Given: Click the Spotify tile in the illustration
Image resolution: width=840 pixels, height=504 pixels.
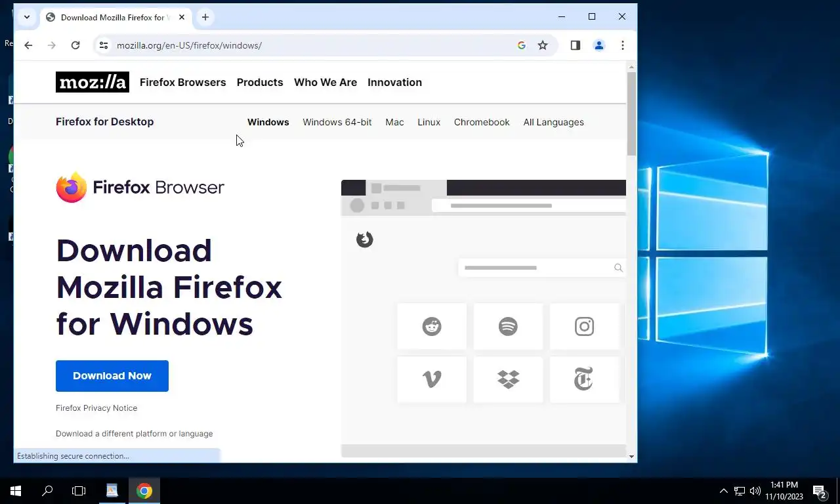Looking at the screenshot, I should 508,326.
